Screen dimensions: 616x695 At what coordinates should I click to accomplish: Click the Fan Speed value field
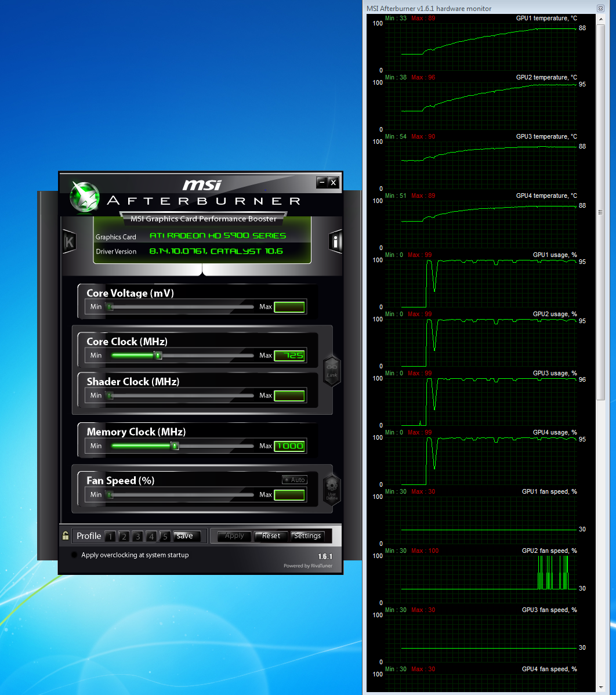[x=289, y=495]
